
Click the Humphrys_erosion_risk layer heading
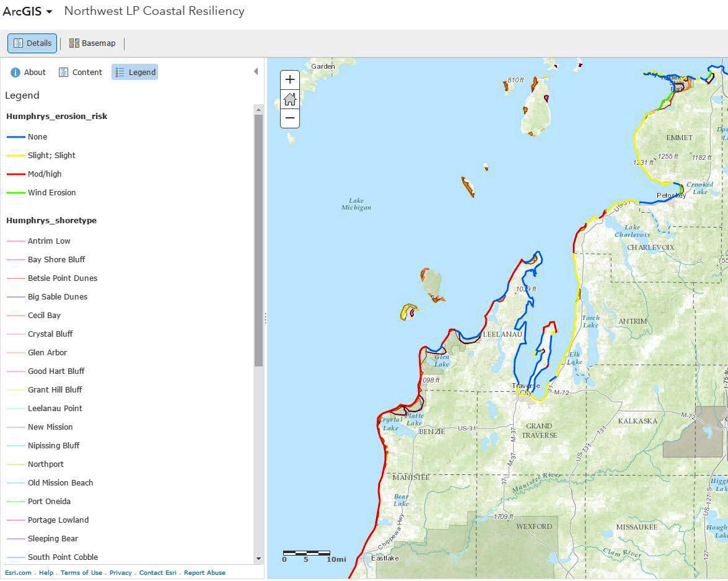click(x=56, y=116)
